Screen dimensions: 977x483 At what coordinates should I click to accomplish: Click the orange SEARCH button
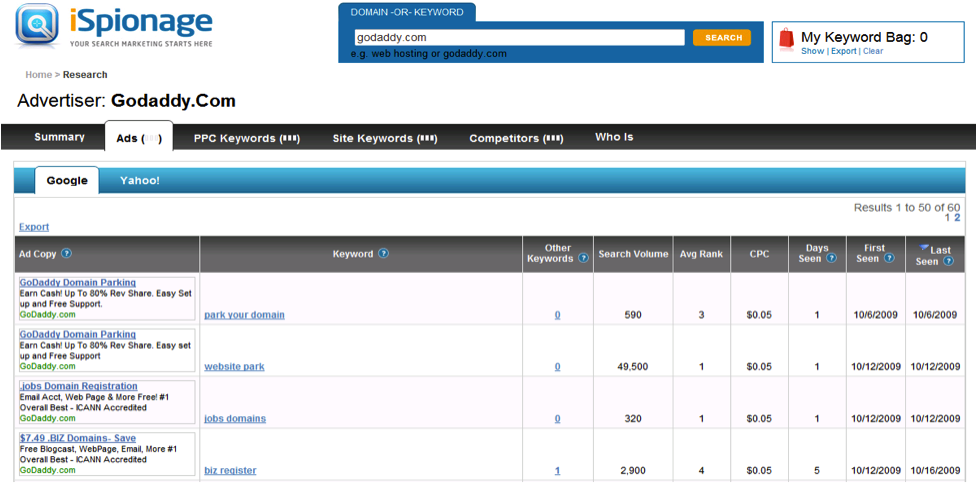[722, 37]
